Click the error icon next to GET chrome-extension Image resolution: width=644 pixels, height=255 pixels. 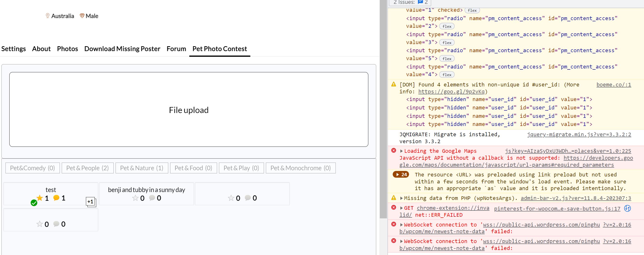click(x=394, y=207)
